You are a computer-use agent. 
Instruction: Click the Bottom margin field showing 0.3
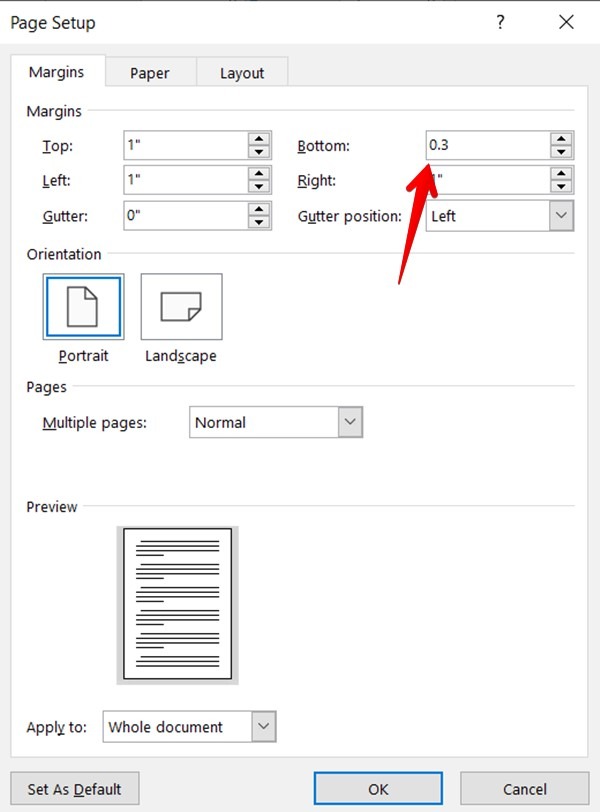click(x=488, y=145)
